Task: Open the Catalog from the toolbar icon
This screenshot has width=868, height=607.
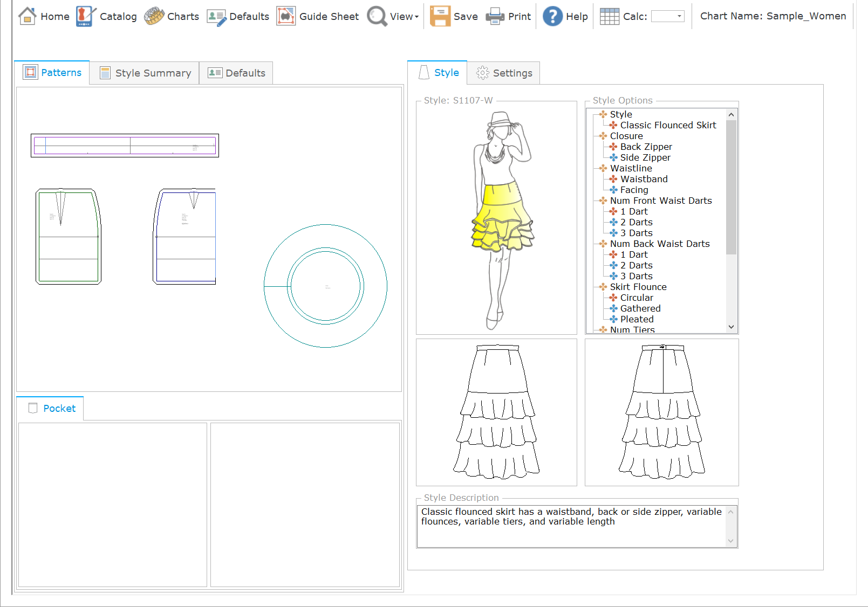Action: tap(85, 16)
